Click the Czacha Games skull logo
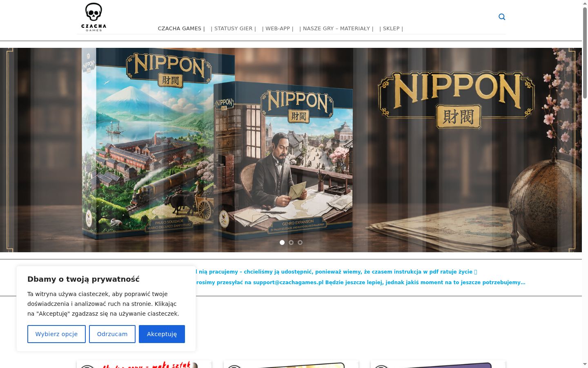 point(94,17)
